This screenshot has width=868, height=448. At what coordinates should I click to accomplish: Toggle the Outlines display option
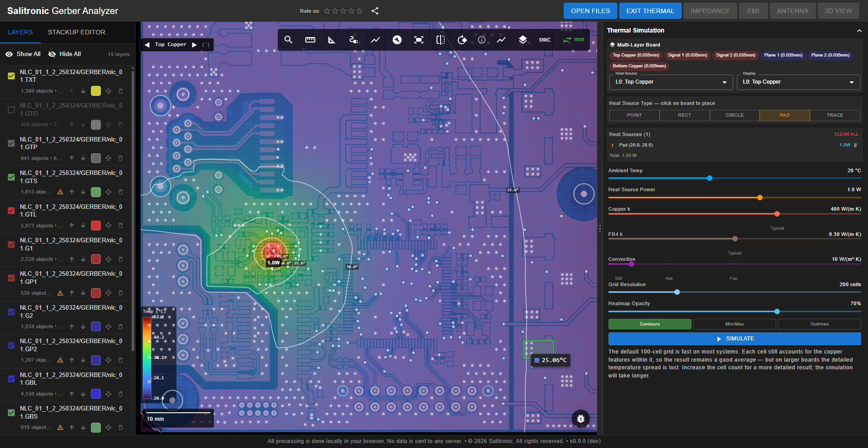click(x=819, y=324)
